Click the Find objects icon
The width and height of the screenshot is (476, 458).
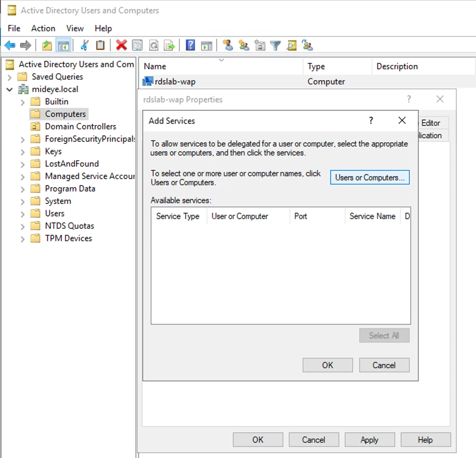tap(292, 45)
